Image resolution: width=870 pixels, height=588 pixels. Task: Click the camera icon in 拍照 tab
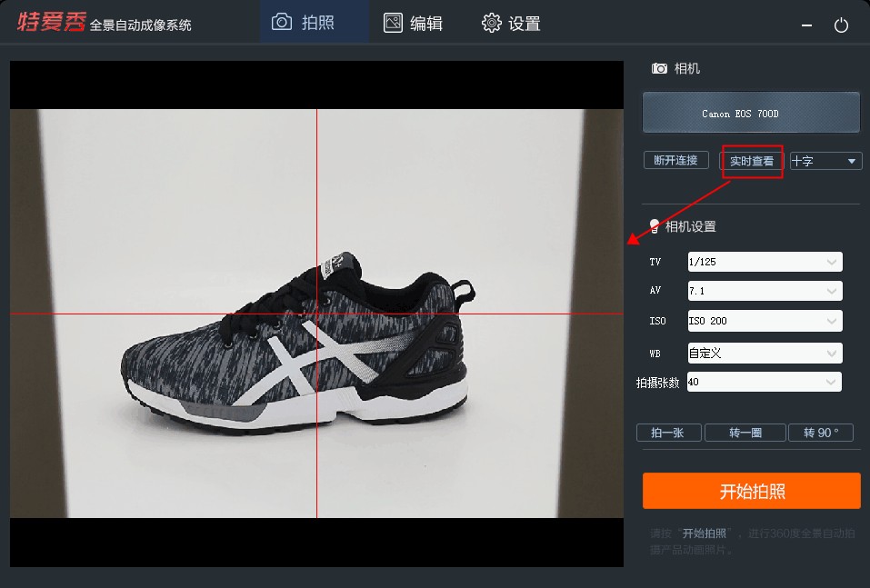click(281, 22)
